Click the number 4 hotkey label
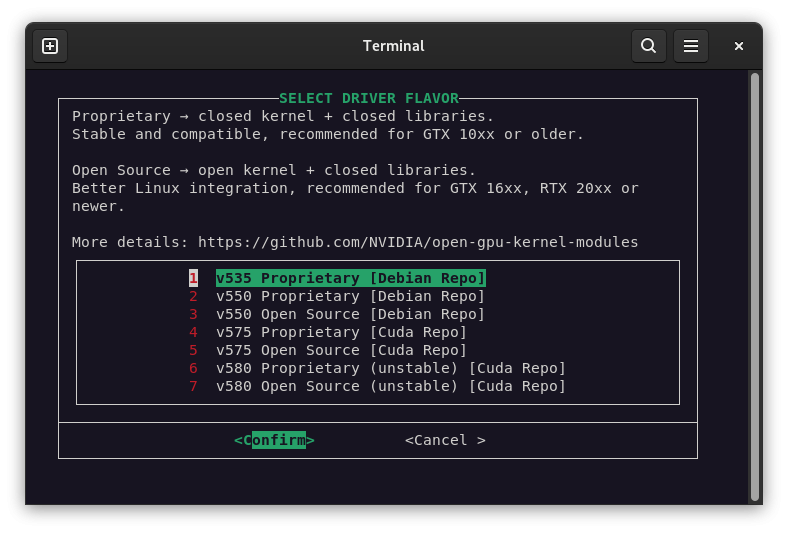 [x=193, y=332]
